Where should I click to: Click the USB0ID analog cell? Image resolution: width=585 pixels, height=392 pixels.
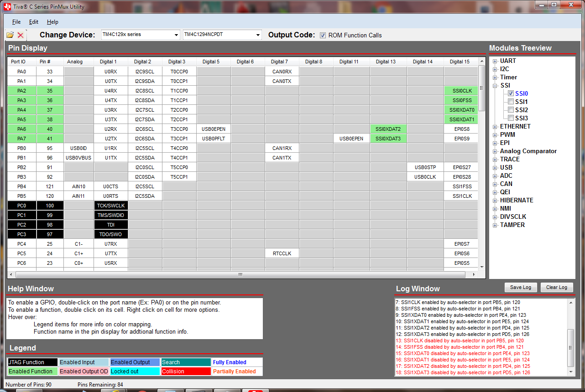(x=78, y=148)
